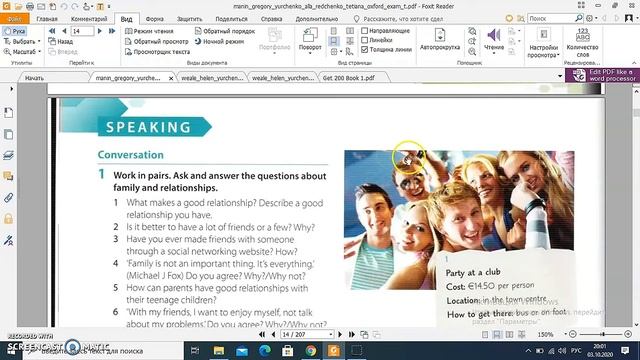This screenshot has width=640, height=360.
Task: Toggle Обратный порядок reverse order
Action: click(225, 31)
